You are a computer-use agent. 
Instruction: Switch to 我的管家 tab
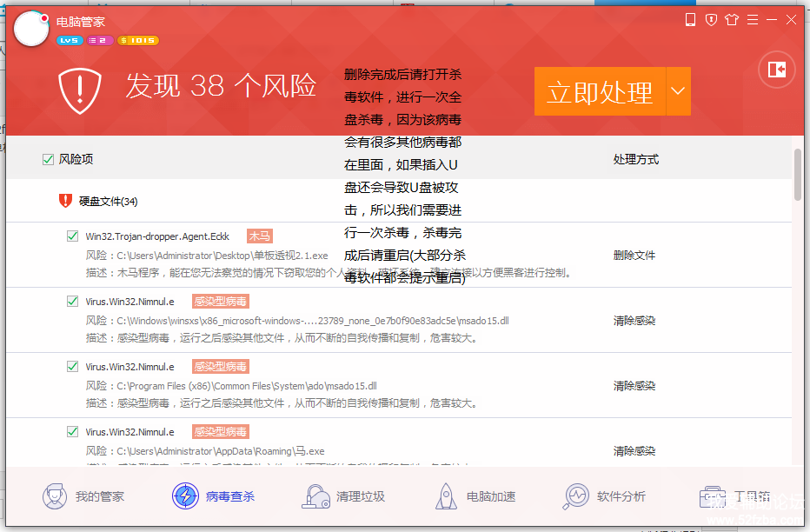point(83,496)
